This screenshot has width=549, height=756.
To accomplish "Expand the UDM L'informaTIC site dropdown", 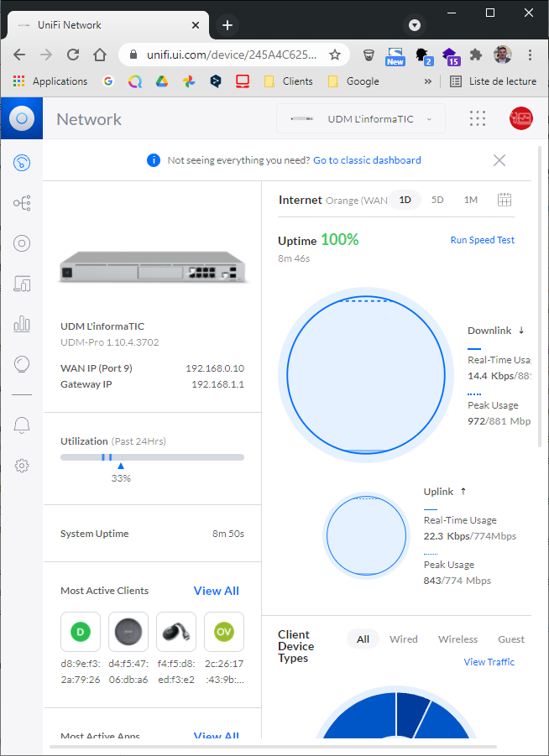I will 361,119.
